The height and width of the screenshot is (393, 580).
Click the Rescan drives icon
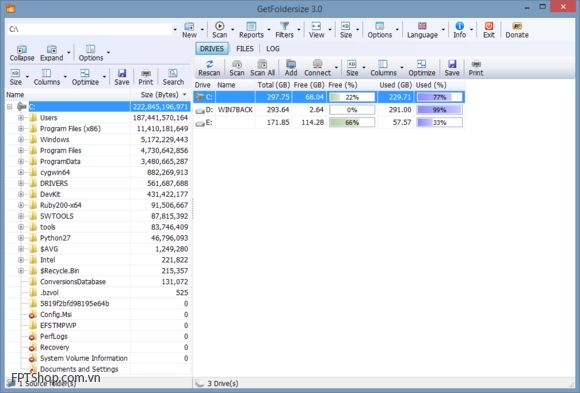click(209, 64)
